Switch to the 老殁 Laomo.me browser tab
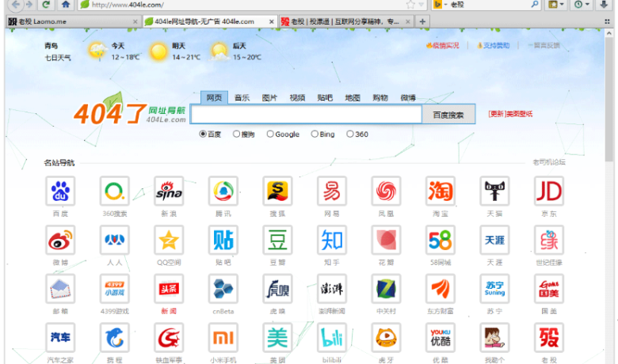618x364 pixels. [74, 21]
